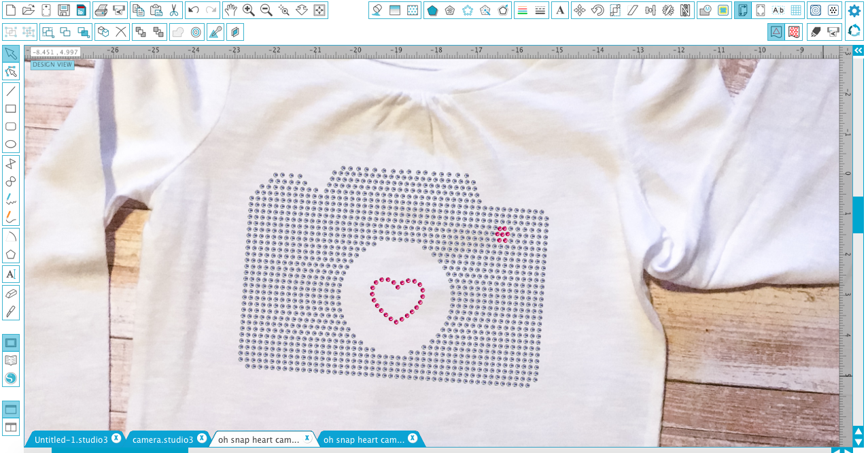
Task: Select the arrow Select tool
Action: pyautogui.click(x=10, y=54)
